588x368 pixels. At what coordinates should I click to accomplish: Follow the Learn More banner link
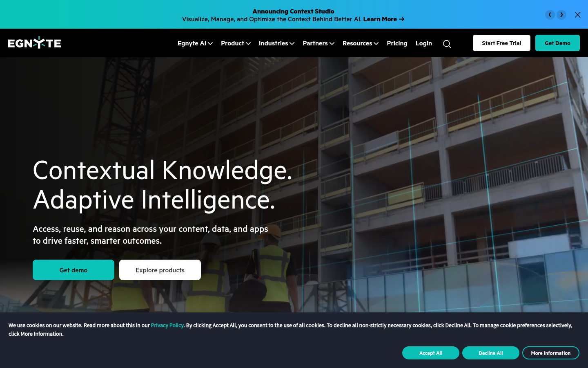pyautogui.click(x=384, y=19)
